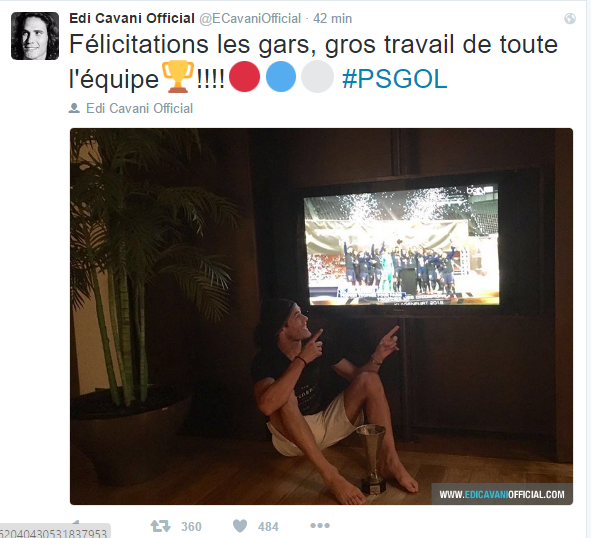
Task: Click the 484 likes count
Action: click(x=268, y=526)
